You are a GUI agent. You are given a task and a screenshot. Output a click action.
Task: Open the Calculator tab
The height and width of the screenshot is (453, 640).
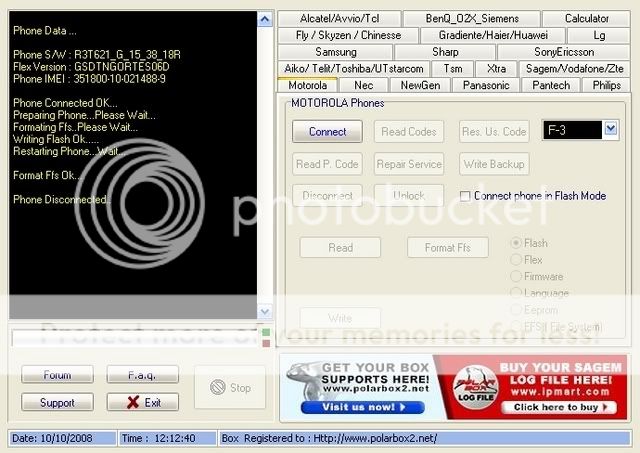(x=586, y=19)
